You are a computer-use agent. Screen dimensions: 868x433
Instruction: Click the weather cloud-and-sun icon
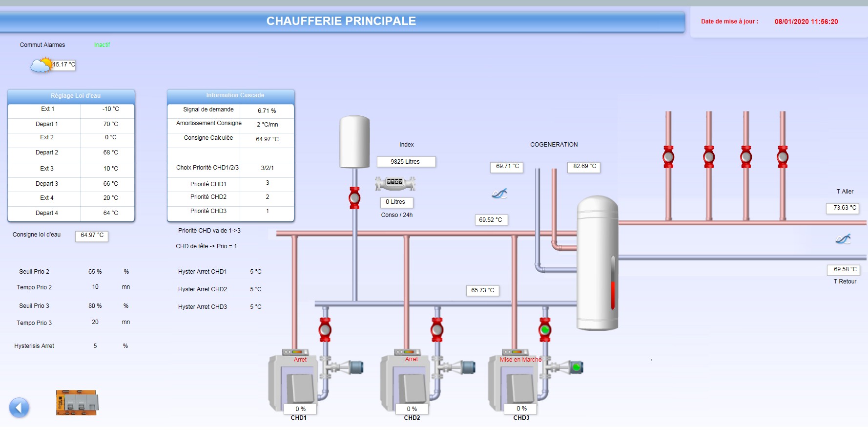[x=41, y=65]
